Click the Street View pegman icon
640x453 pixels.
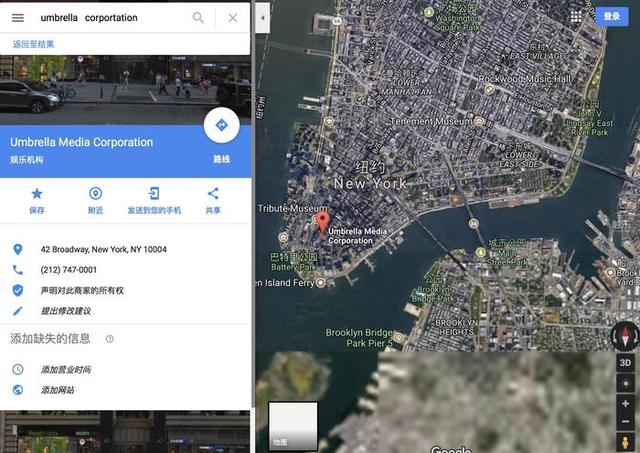click(x=625, y=442)
